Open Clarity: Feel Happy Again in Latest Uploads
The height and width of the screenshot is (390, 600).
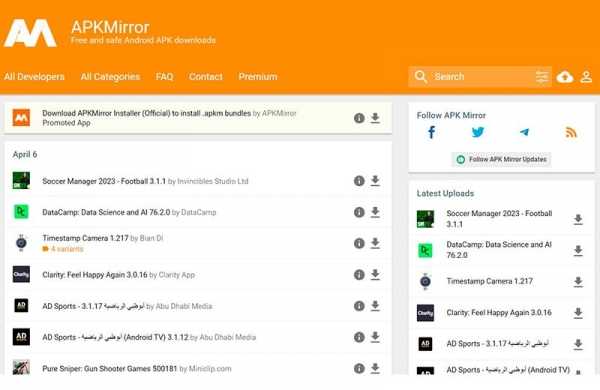pyautogui.click(x=499, y=313)
